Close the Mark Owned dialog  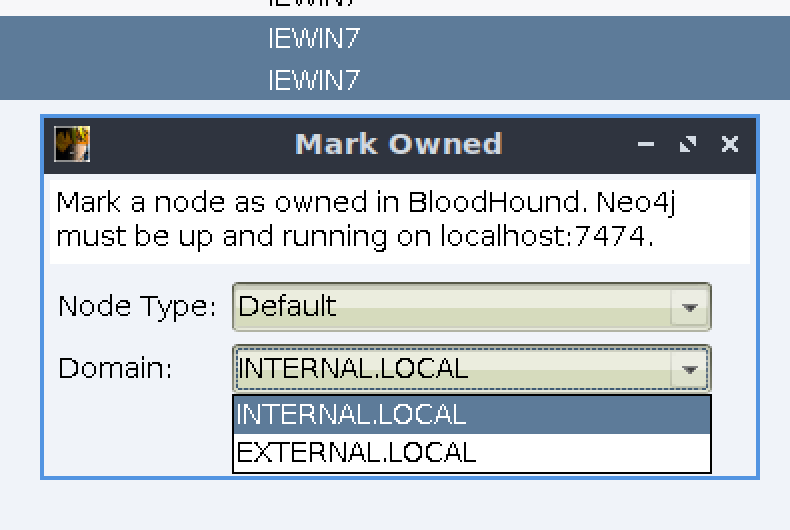[x=730, y=144]
